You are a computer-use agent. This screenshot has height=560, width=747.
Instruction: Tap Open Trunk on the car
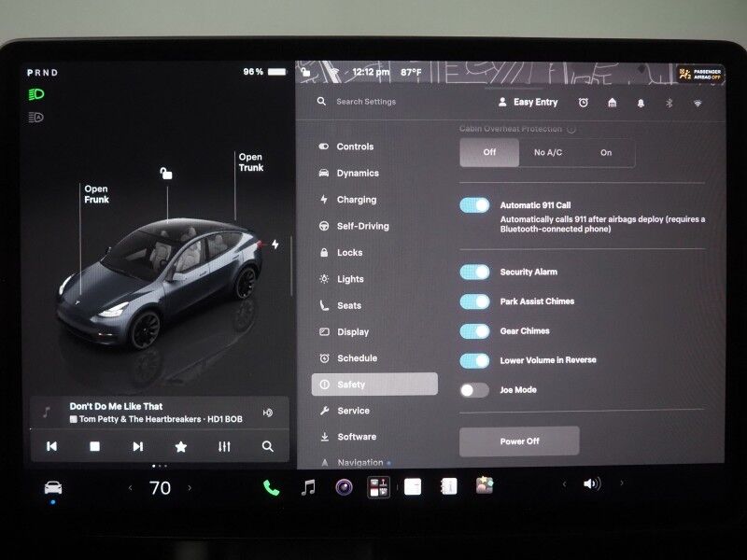coord(251,162)
